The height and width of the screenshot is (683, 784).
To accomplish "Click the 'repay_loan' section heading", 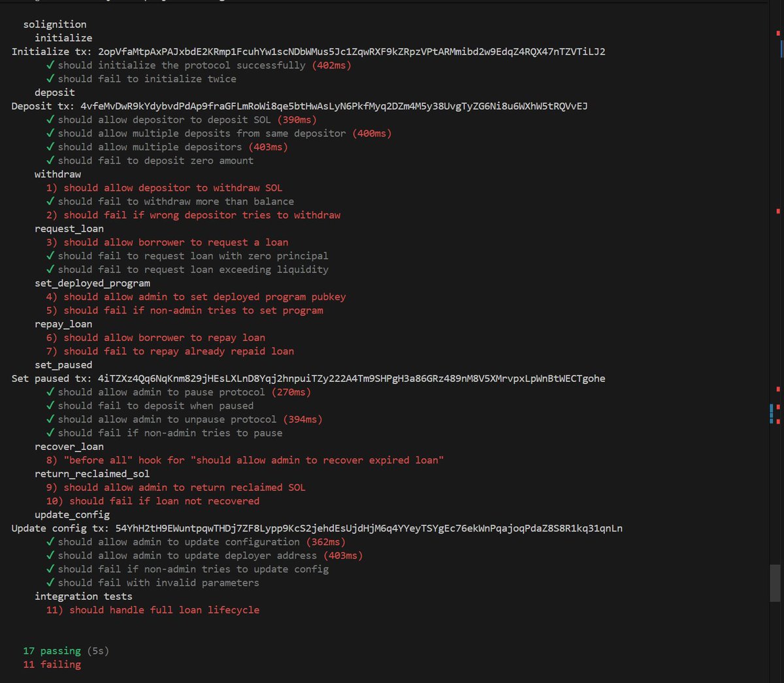I will (x=63, y=324).
